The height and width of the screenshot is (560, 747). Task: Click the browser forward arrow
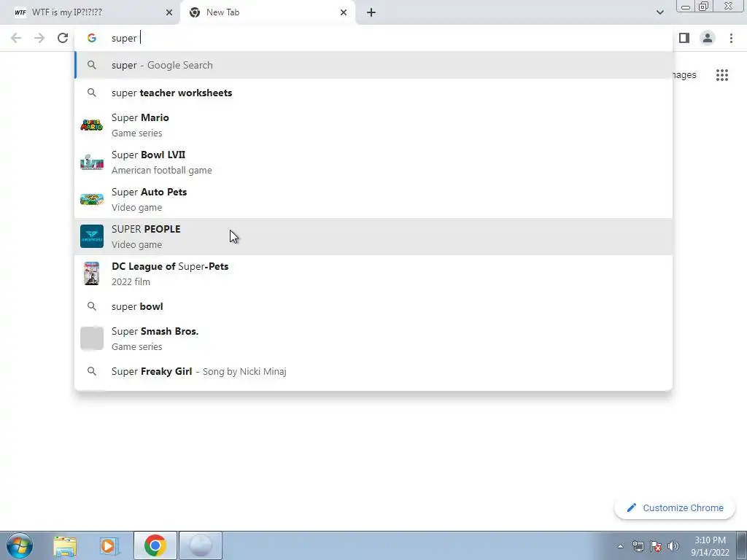tap(39, 38)
